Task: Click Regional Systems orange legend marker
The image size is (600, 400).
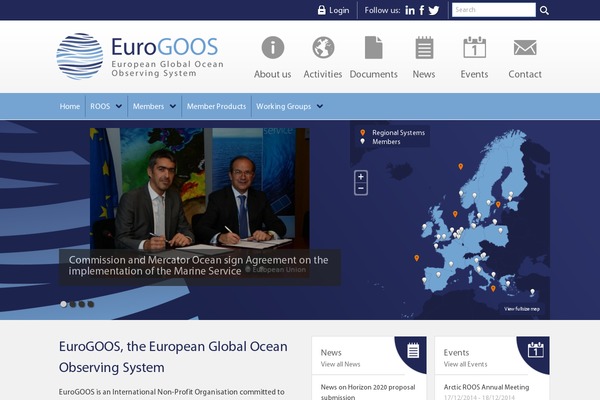Action: click(362, 133)
